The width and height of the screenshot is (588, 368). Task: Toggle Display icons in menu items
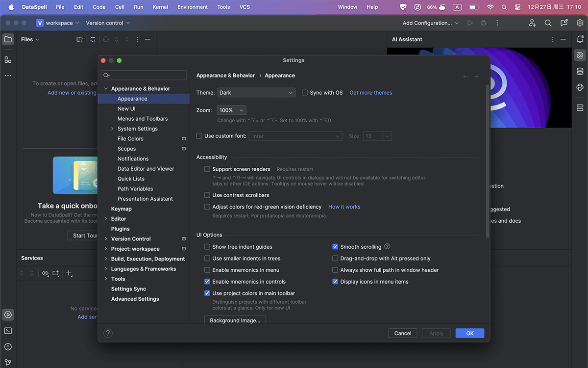click(335, 282)
